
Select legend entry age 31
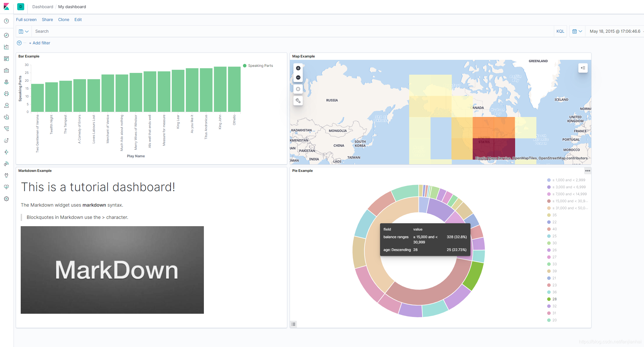point(552,313)
